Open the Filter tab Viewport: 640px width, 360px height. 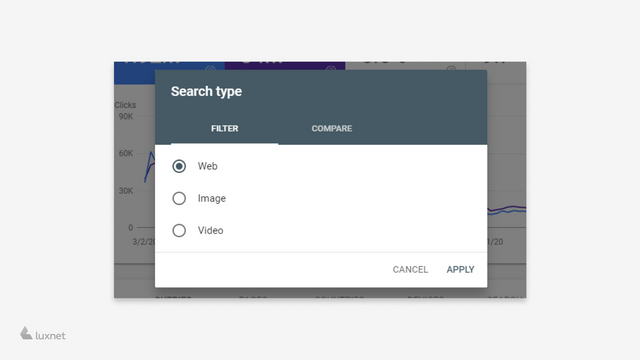click(224, 129)
